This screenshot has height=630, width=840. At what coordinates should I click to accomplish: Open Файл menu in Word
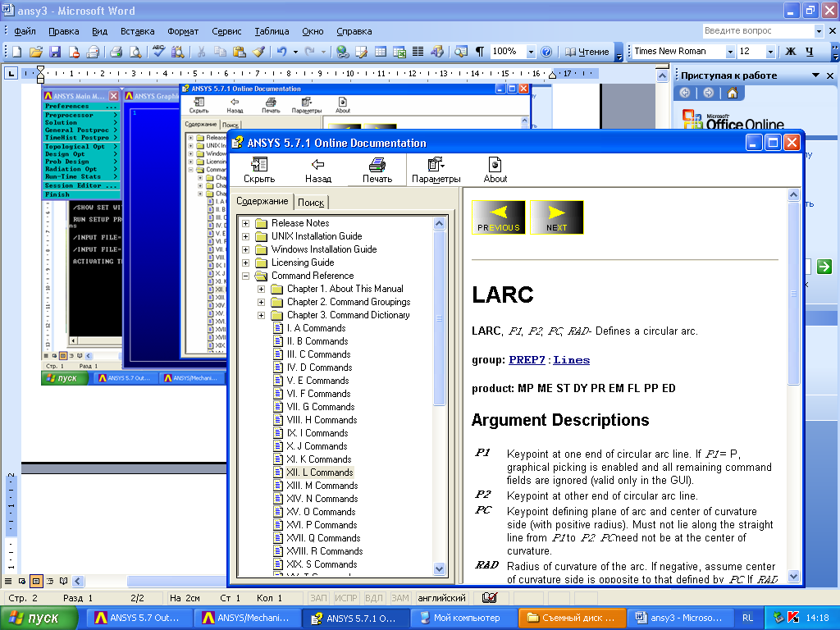click(x=25, y=31)
